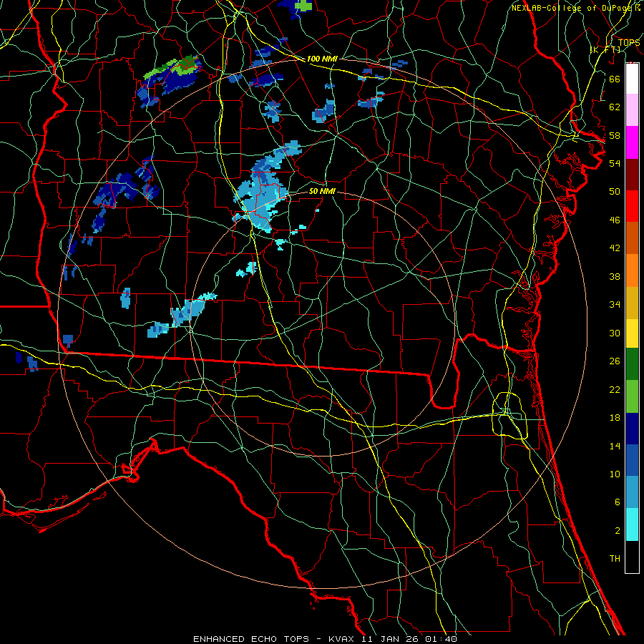Click the white swatch in the tops legend
The image size is (644, 644).
(x=632, y=79)
